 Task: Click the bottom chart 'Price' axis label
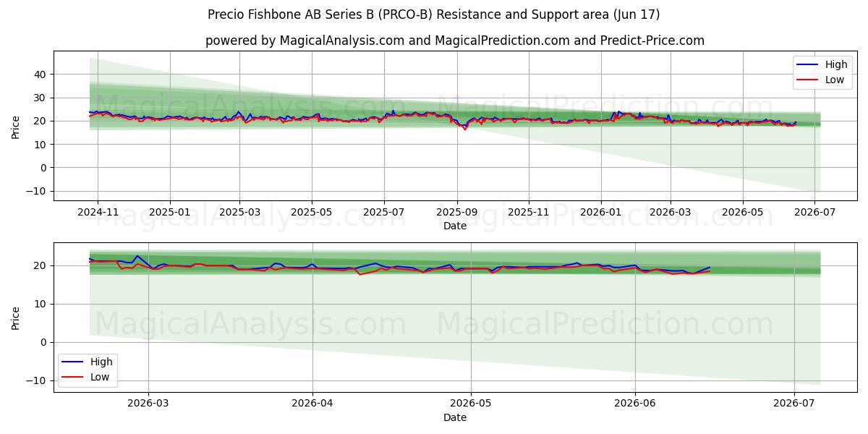click(16, 317)
